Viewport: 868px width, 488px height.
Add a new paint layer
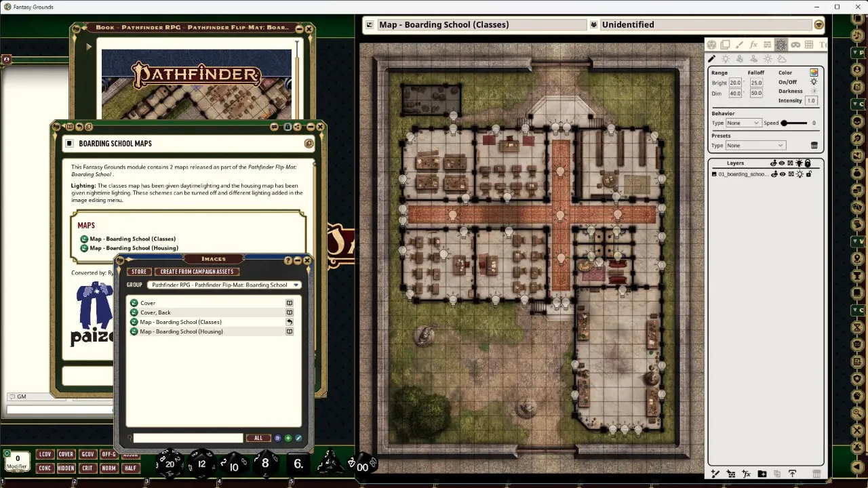pyautogui.click(x=715, y=474)
